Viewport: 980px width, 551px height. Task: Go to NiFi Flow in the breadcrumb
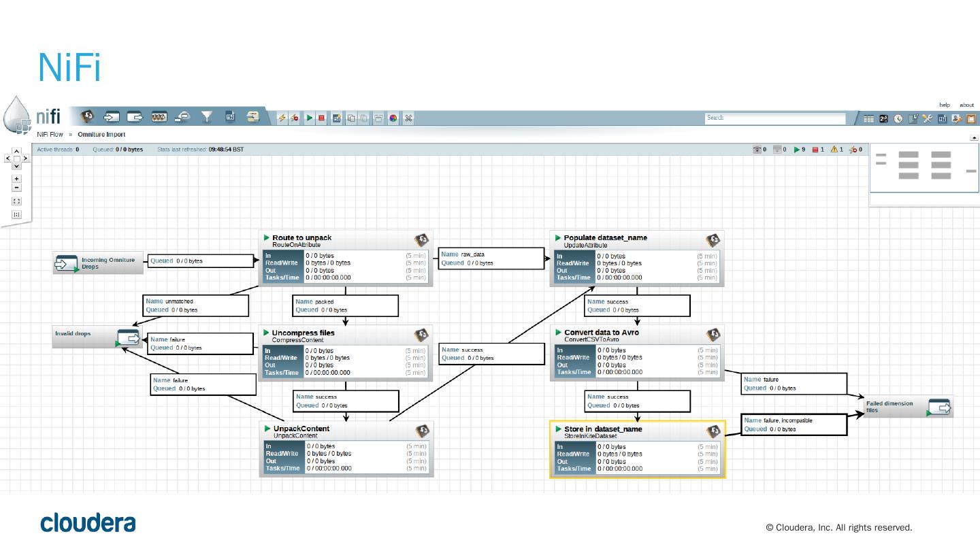(50, 135)
